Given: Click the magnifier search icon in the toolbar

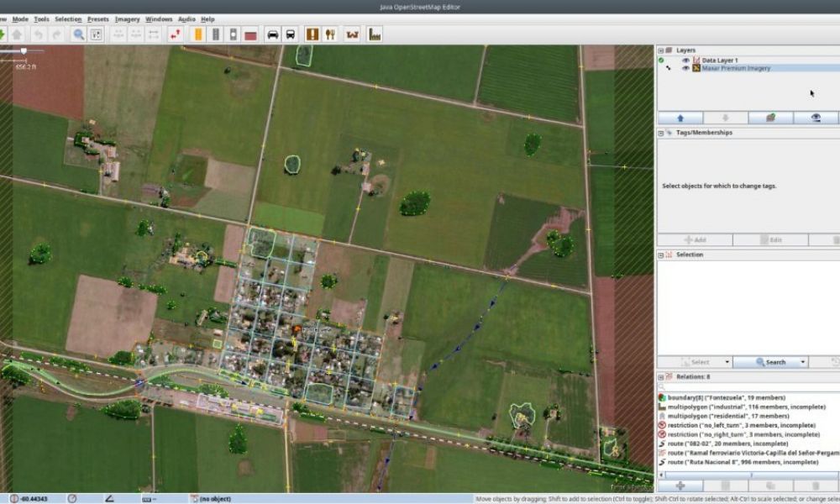Looking at the screenshot, I should [78, 34].
